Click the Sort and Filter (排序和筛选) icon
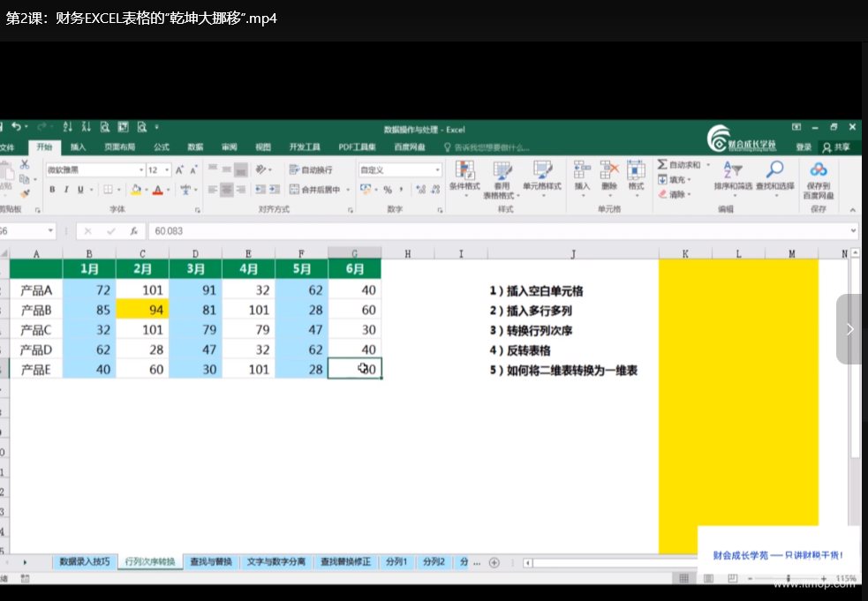868x601 pixels. (732, 169)
